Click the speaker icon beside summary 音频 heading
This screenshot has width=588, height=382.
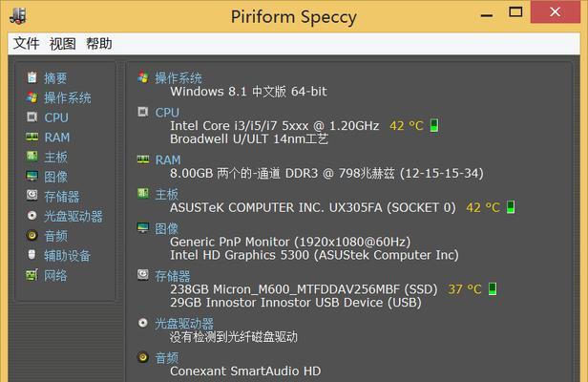pos(143,356)
